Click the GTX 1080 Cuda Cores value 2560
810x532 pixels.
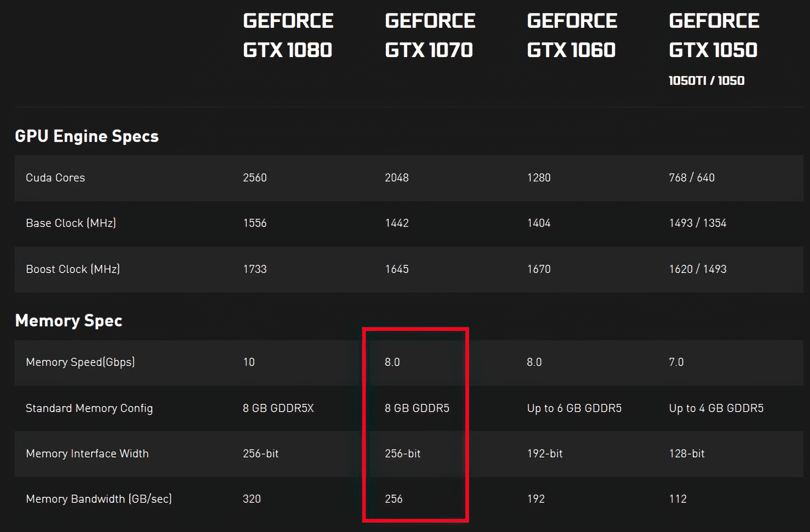[255, 177]
